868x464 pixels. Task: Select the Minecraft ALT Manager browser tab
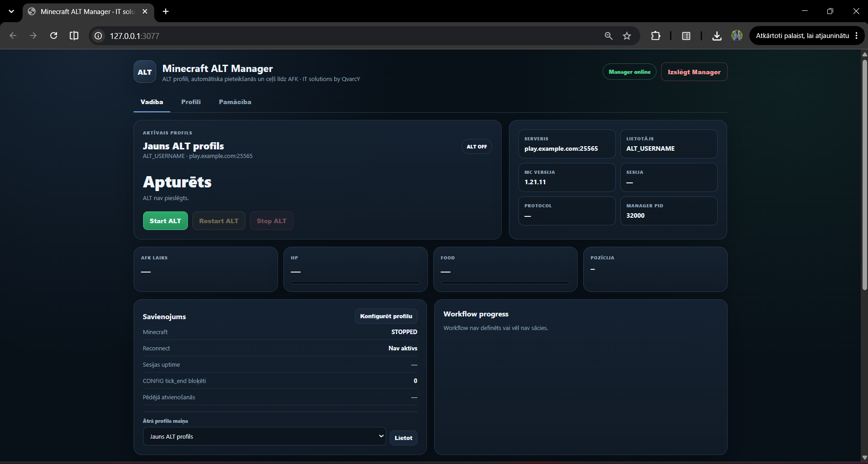(87, 11)
